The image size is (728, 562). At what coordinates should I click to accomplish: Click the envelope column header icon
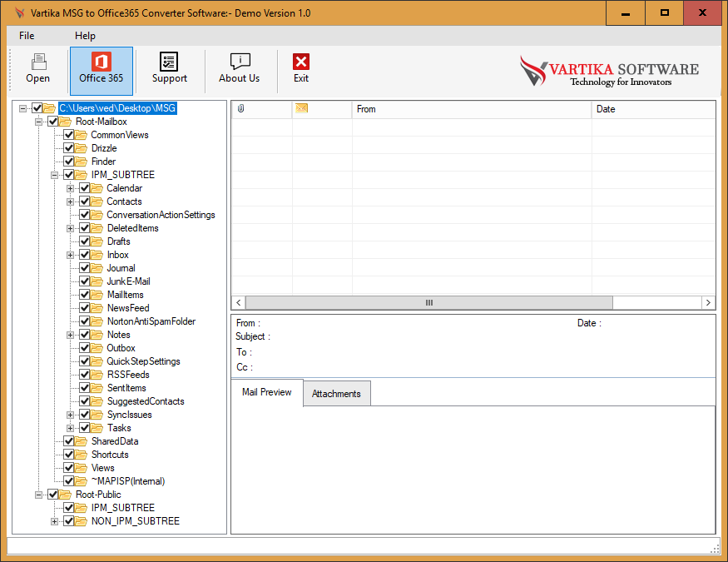coord(302,108)
